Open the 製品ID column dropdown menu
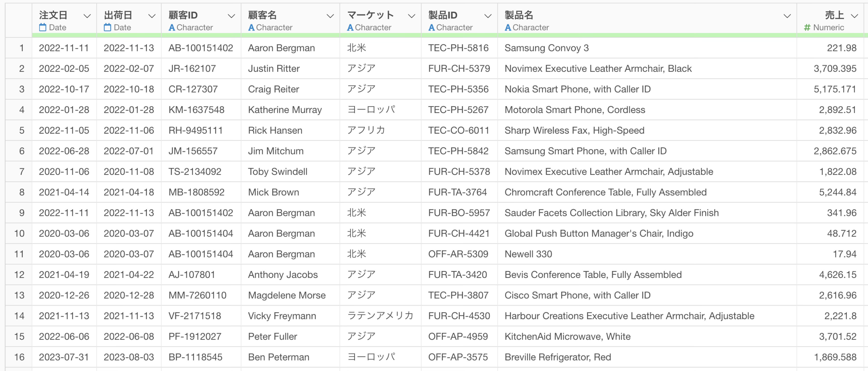868x371 pixels. coord(488,16)
